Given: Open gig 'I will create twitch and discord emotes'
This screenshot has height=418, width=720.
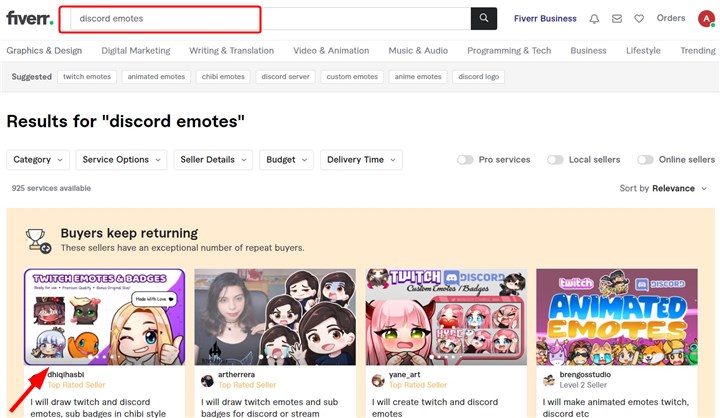Looking at the screenshot, I should 435,407.
